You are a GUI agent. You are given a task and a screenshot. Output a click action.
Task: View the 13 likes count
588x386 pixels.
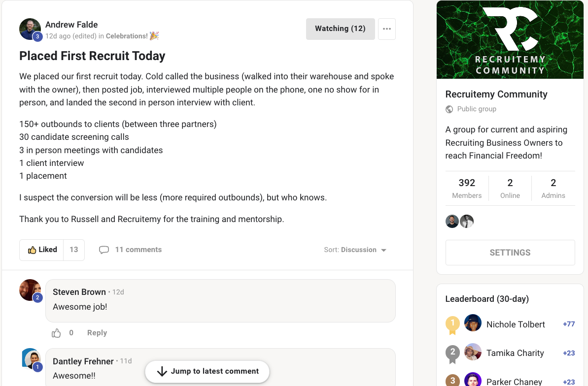coord(74,250)
